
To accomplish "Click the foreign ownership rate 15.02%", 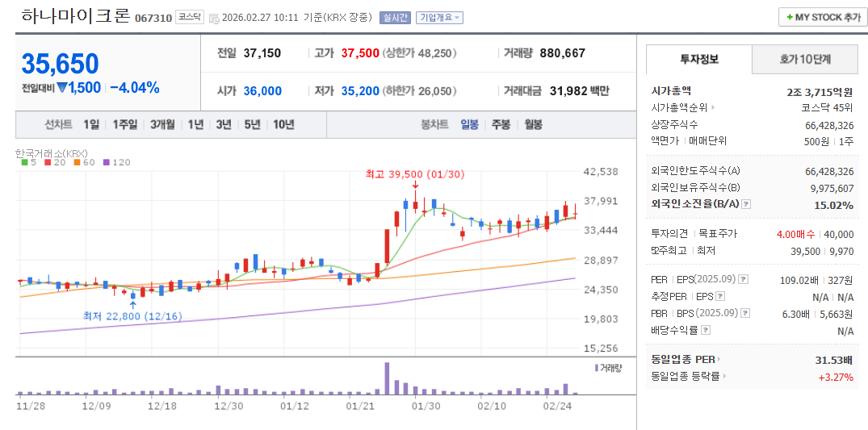I will point(833,205).
